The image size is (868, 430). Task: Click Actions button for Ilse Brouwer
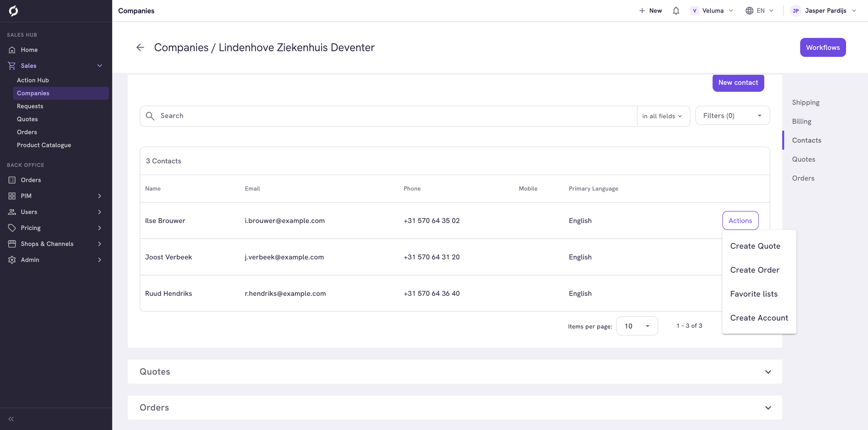coord(740,220)
